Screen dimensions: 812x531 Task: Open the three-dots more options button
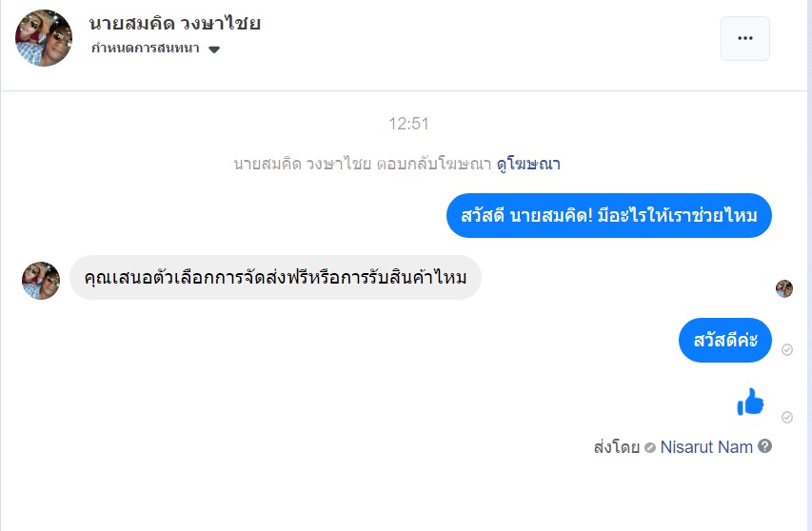coord(744,38)
